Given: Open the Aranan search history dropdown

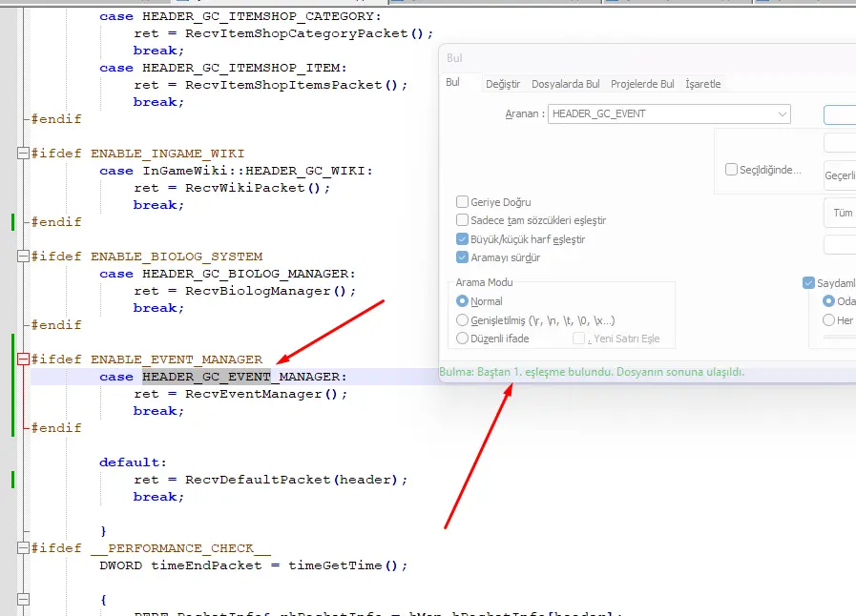Looking at the screenshot, I should point(782,113).
